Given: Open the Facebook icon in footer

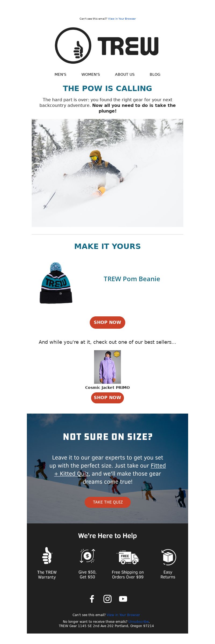Looking at the screenshot, I should tap(92, 599).
